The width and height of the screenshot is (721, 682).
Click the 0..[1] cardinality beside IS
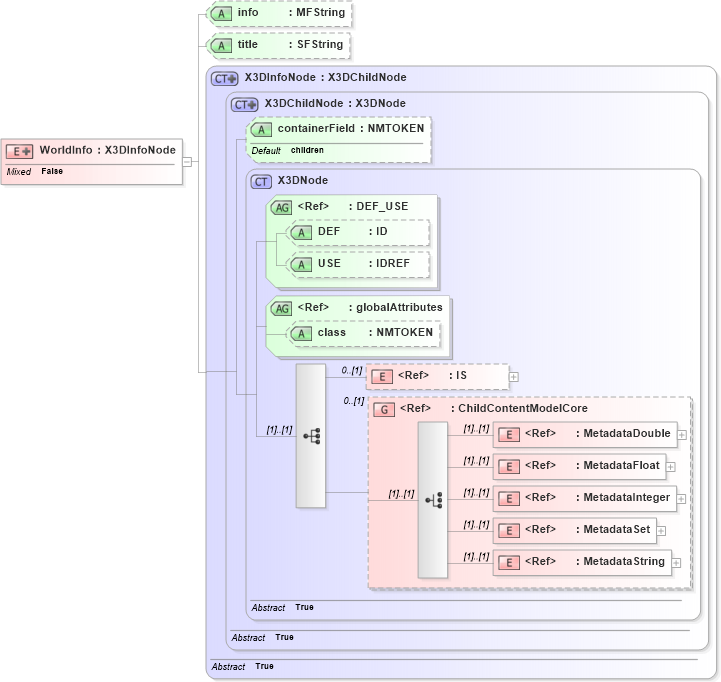[x=352, y=371]
